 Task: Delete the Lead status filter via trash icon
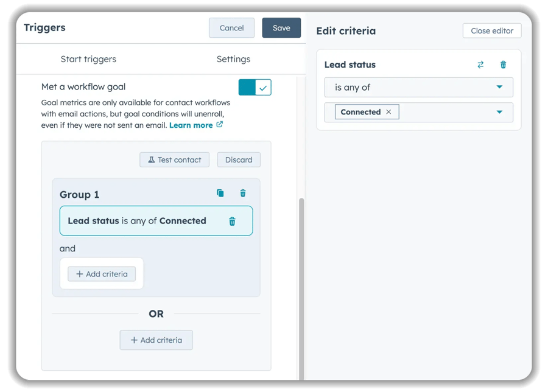tap(503, 64)
